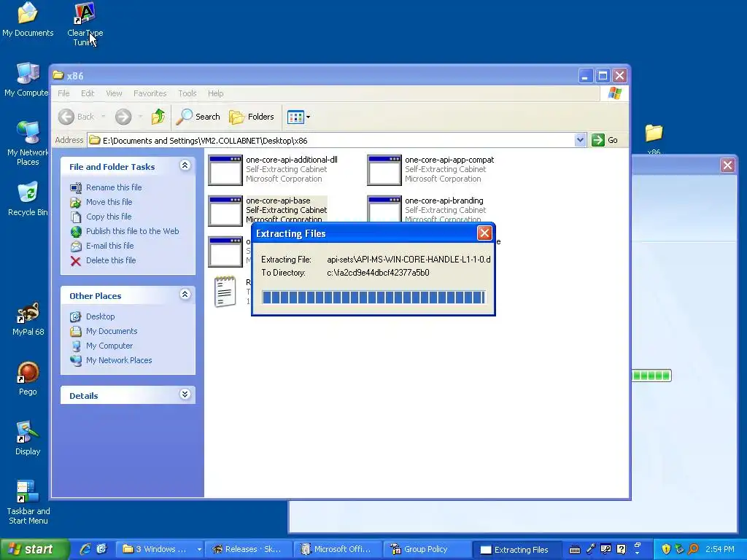
Task: Go to My Documents in Other Places
Action: [112, 331]
